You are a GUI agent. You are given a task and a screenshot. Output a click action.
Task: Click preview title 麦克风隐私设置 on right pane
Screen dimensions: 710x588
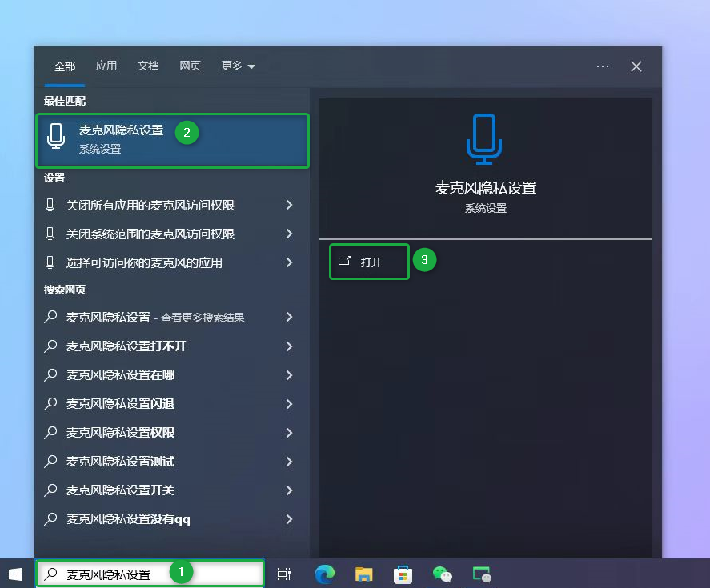485,188
